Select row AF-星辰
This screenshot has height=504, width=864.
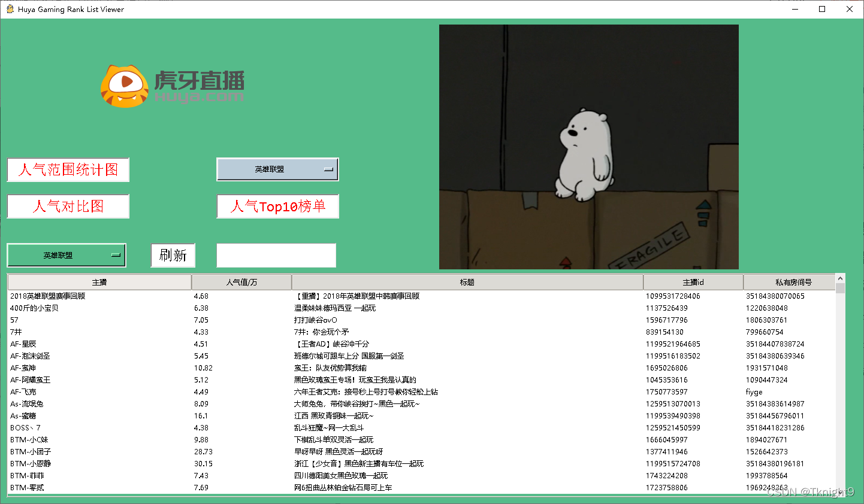point(421,344)
